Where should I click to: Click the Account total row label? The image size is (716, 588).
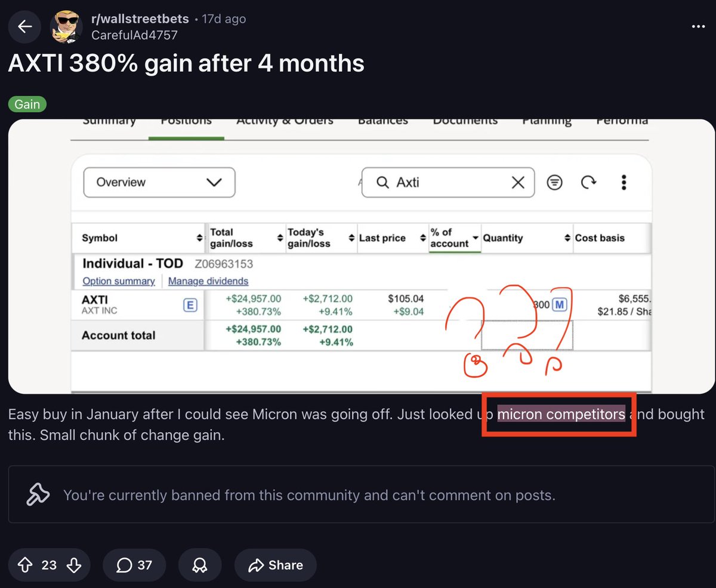[x=118, y=335]
